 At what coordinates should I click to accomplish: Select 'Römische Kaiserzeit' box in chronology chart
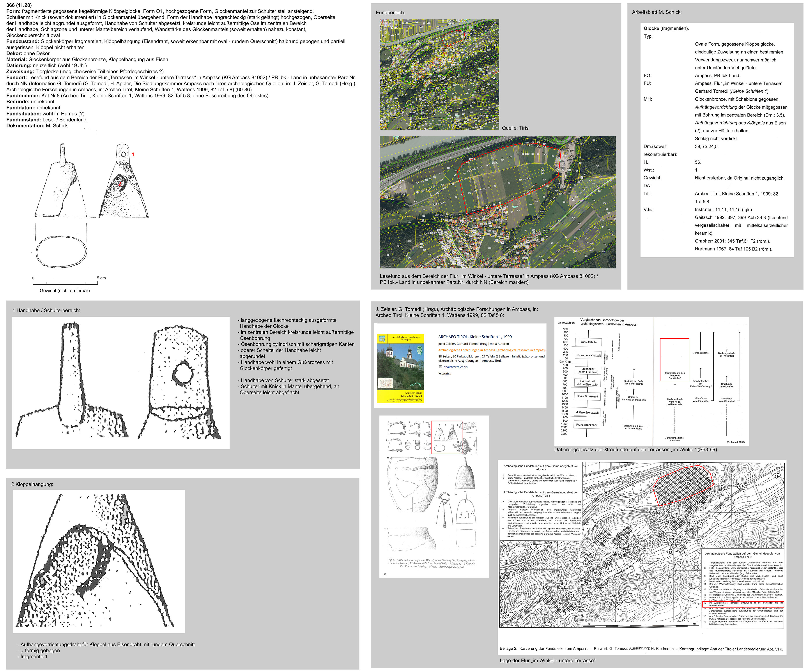click(588, 355)
